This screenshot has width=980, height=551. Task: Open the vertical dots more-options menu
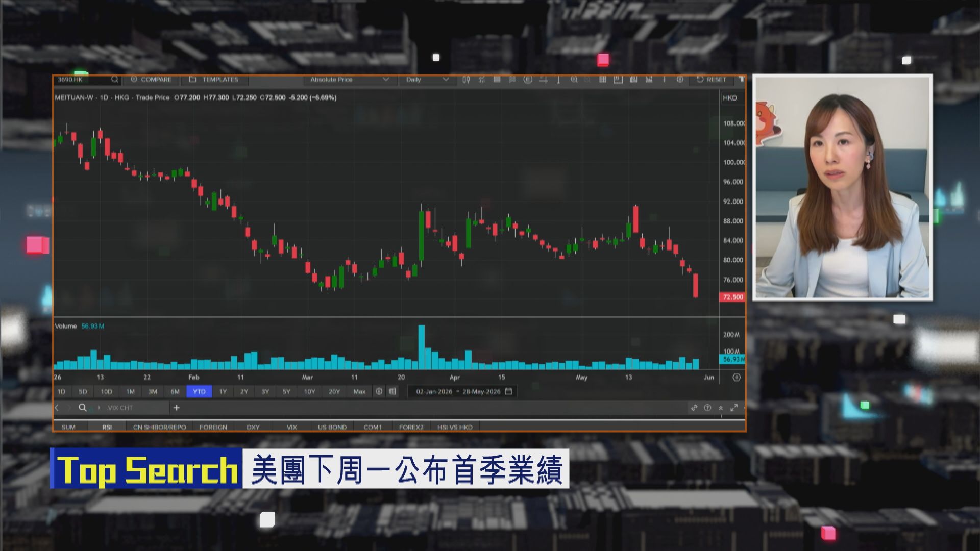pyautogui.click(x=664, y=80)
